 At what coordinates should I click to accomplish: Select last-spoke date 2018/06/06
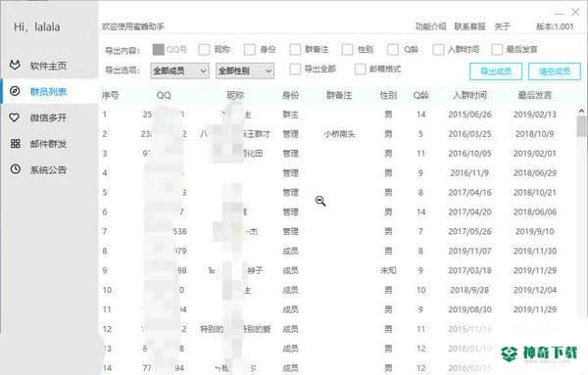pos(535,211)
